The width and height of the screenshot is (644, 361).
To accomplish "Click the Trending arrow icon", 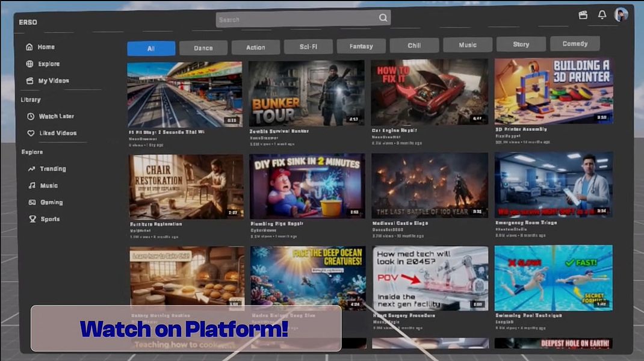I will click(32, 169).
